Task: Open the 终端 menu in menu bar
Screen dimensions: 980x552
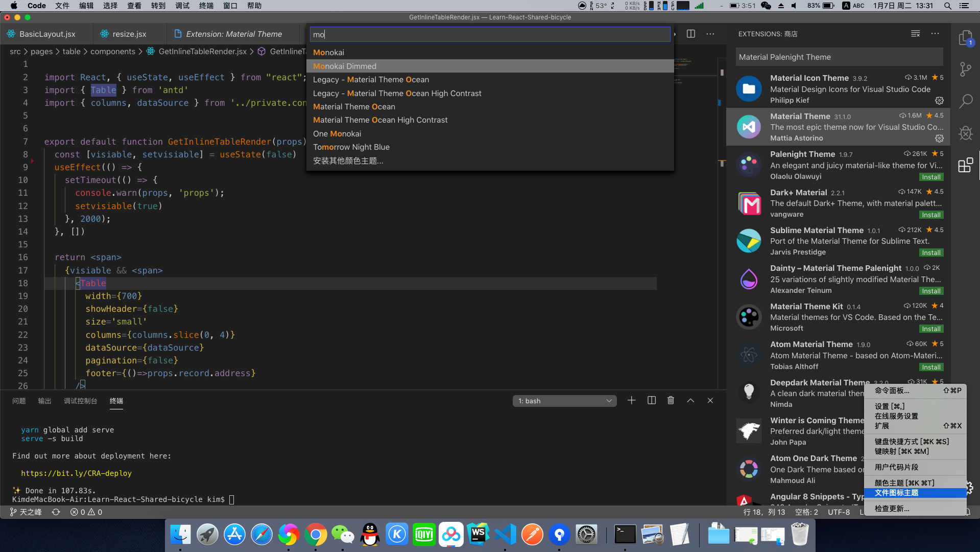Action: 206,6
